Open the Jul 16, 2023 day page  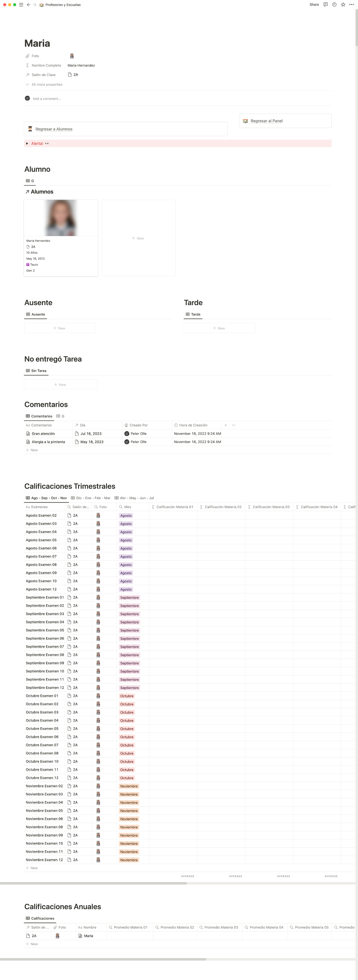click(88, 434)
